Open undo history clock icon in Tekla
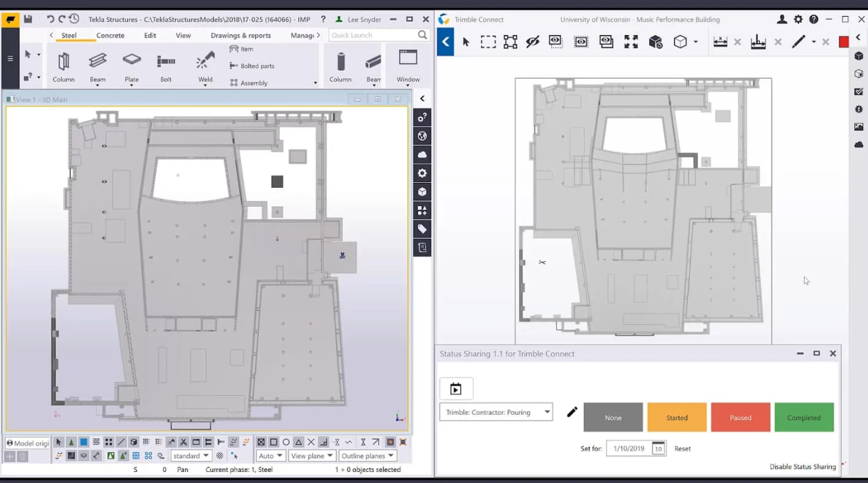The image size is (868, 483). [x=74, y=19]
